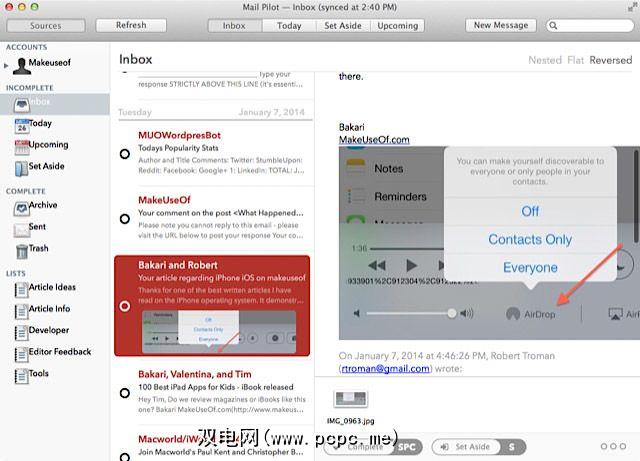Image resolution: width=640 pixels, height=461 pixels.
Task: Open the Tools list icon
Action: (x=21, y=376)
